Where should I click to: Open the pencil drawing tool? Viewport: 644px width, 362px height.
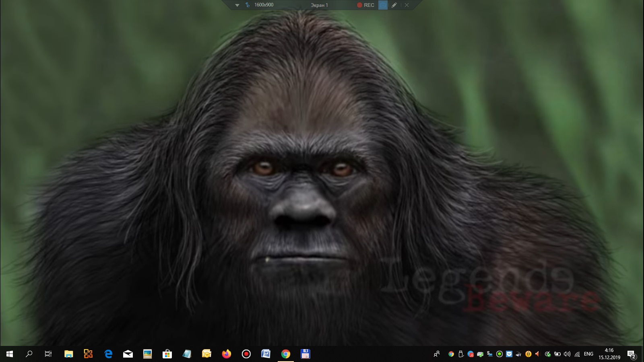pos(394,5)
